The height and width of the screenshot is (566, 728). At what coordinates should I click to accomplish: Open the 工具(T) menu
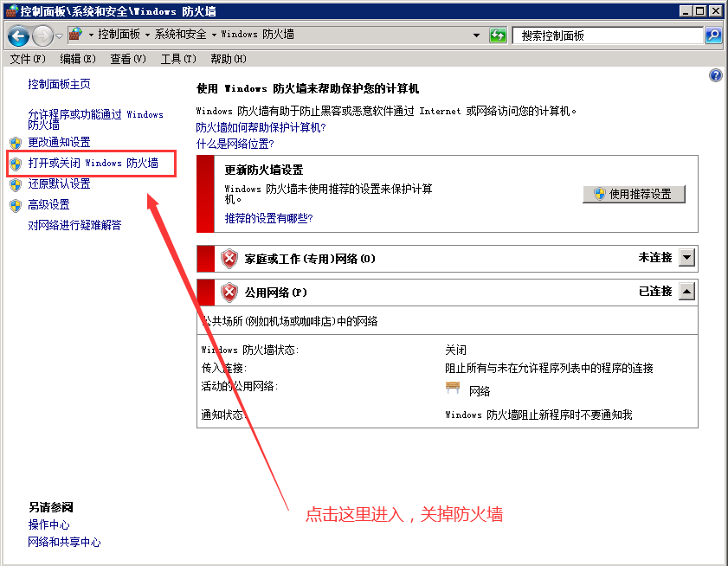pos(178,59)
